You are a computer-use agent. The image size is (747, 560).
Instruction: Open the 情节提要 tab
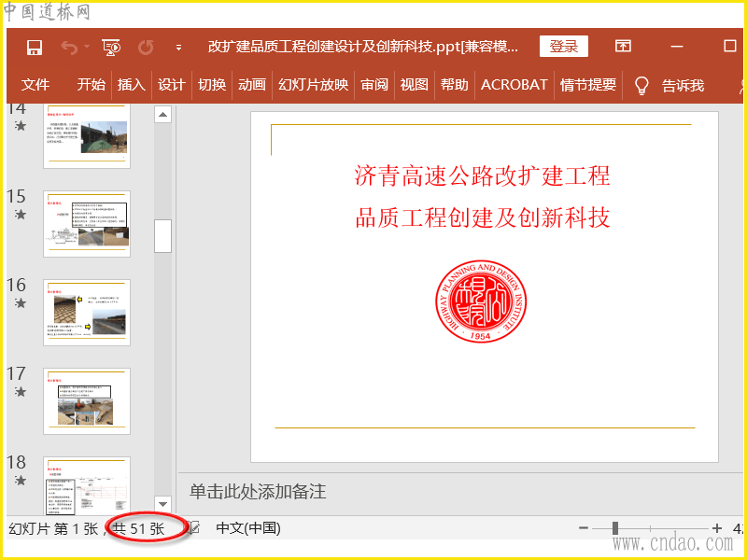(x=588, y=85)
